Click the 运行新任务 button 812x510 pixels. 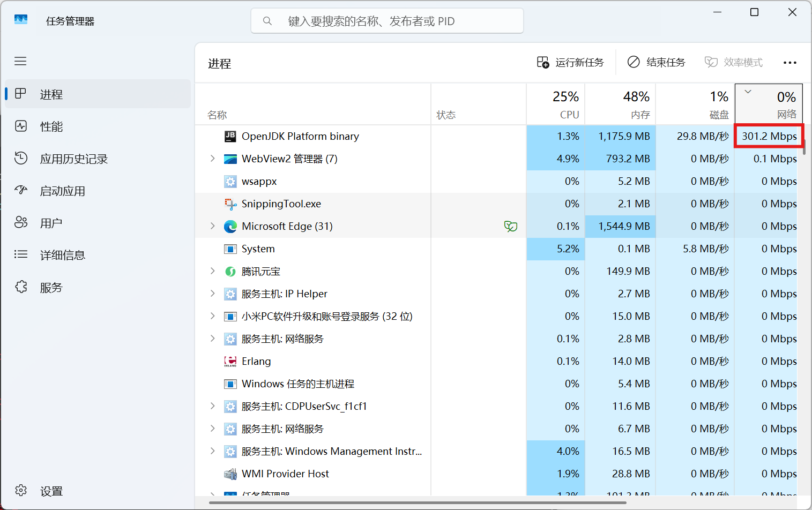(570, 63)
